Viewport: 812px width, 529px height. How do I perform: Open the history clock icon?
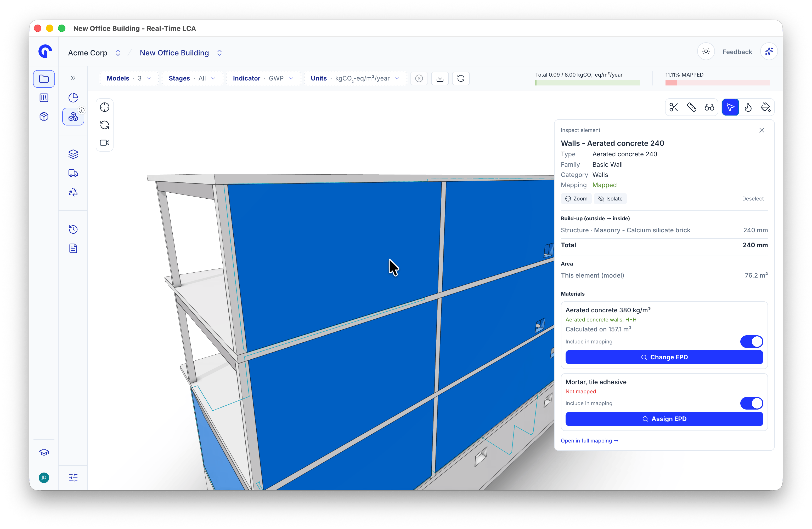tap(73, 229)
